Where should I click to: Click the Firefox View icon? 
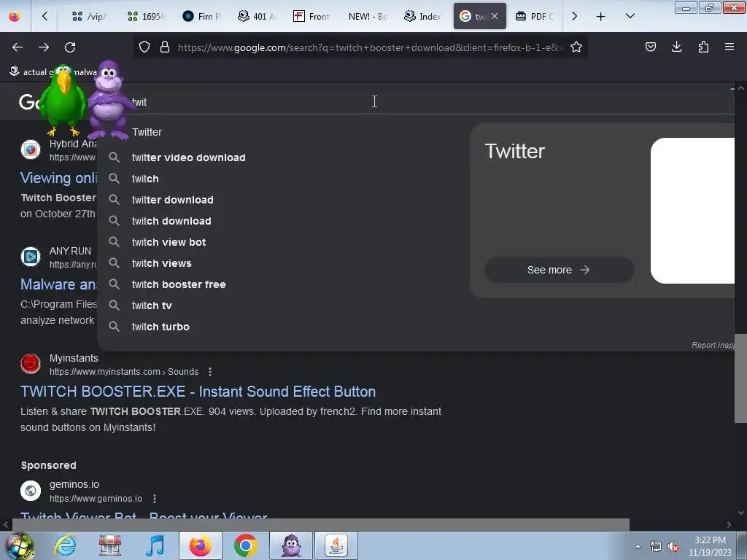point(15,16)
